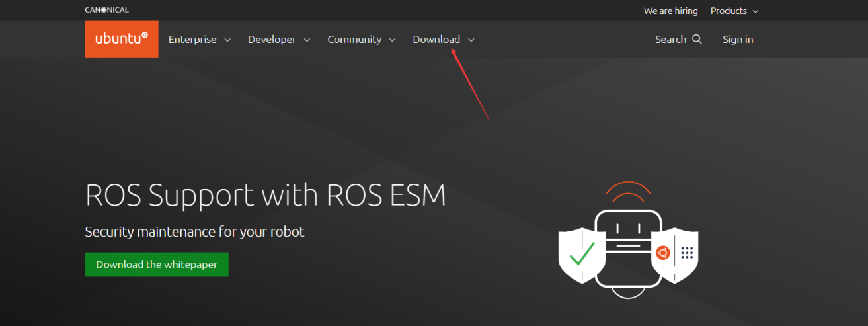Screen dimensions: 868x326
Task: Click the orange signal arcs above robot
Action: pos(627,192)
